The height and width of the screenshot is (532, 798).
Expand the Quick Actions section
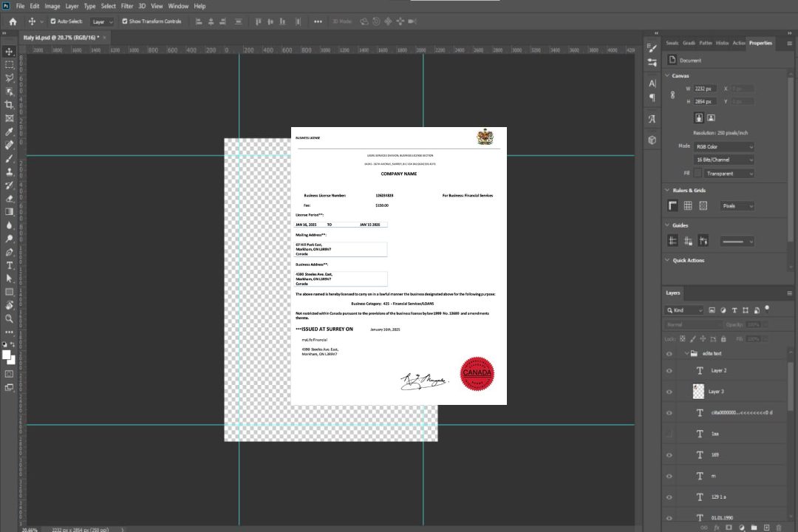click(x=667, y=260)
